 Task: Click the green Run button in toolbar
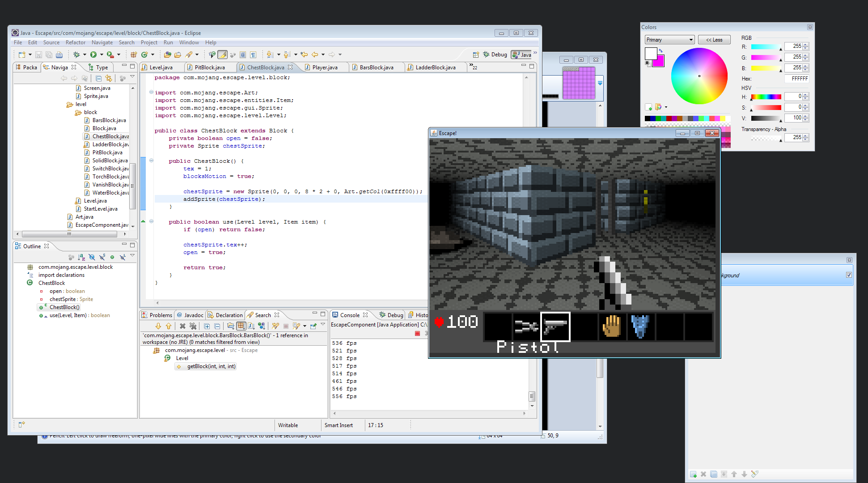click(93, 55)
